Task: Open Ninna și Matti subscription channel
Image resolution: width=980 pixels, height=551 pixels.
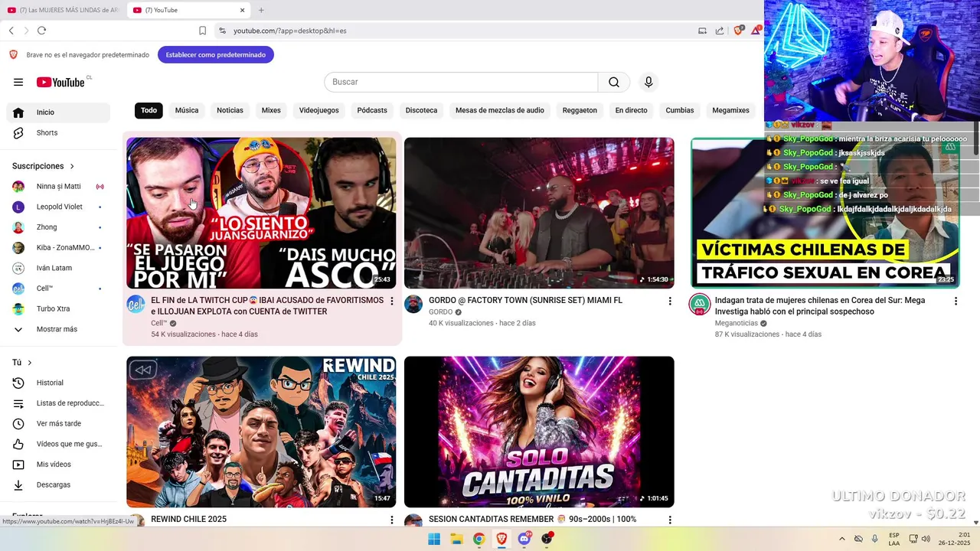Action: pyautogui.click(x=58, y=187)
